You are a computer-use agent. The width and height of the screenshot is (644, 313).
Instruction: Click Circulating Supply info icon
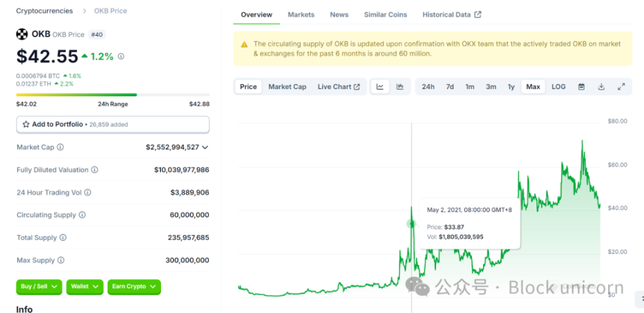pos(82,215)
